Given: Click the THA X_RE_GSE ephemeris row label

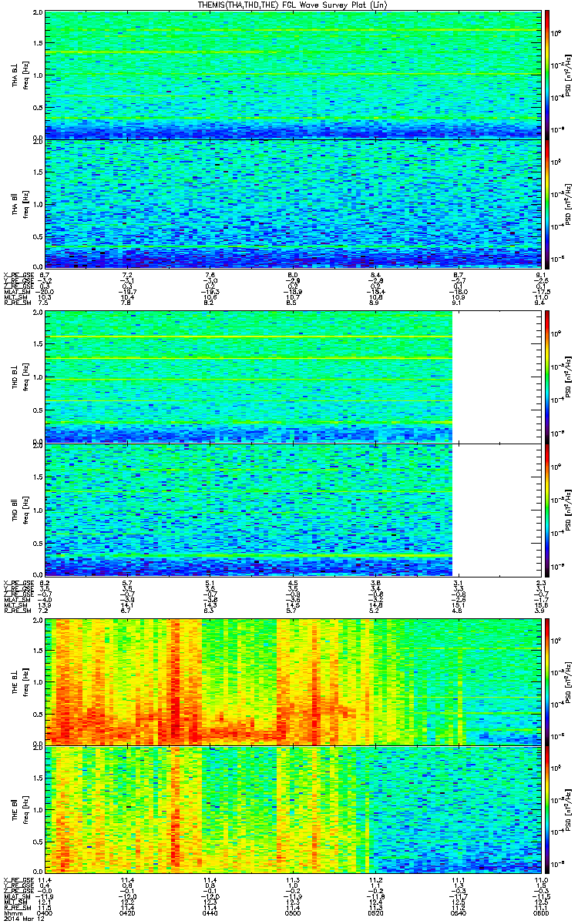Looking at the screenshot, I should coord(18,275).
